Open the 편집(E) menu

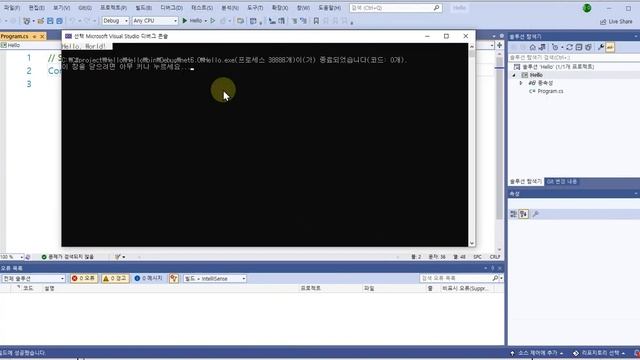pyautogui.click(x=36, y=8)
